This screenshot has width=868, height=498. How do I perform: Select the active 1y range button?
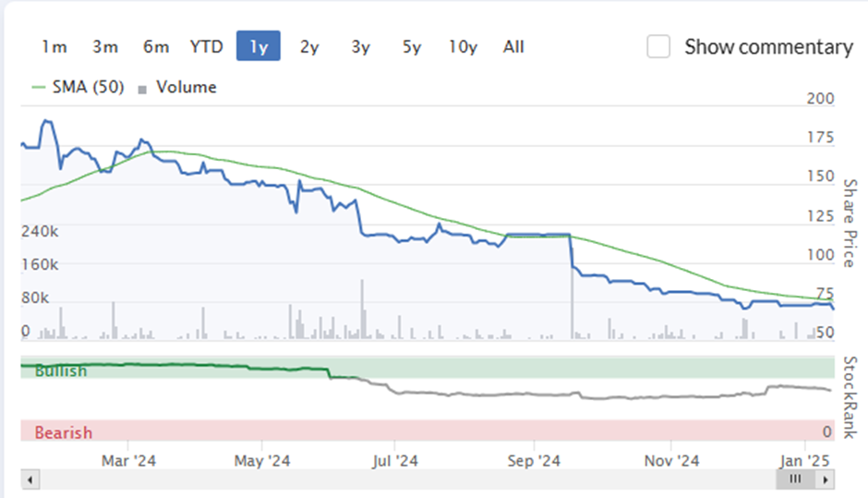[x=259, y=46]
